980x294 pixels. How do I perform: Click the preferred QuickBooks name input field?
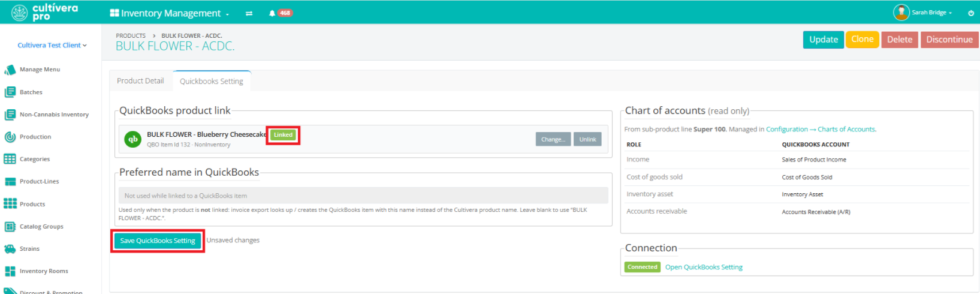[x=363, y=196]
